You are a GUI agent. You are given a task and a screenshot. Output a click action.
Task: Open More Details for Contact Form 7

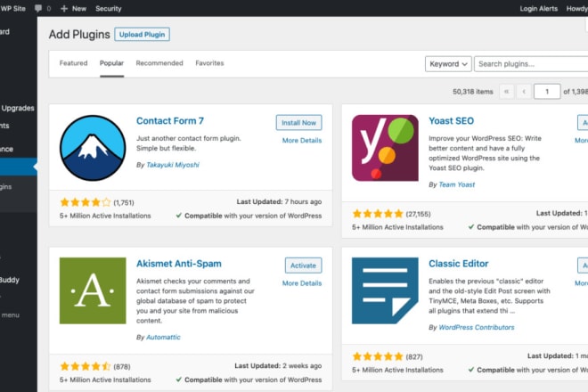pyautogui.click(x=302, y=140)
